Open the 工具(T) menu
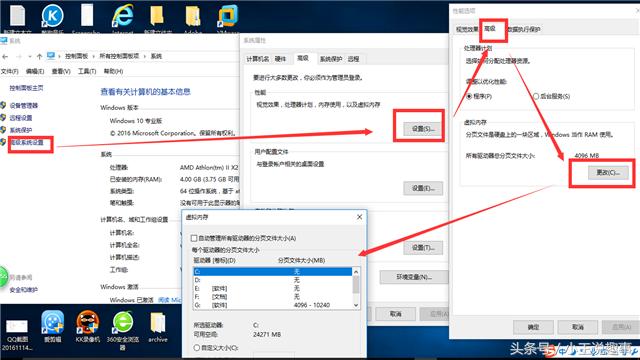This screenshot has height=360, width=640. coord(87,71)
